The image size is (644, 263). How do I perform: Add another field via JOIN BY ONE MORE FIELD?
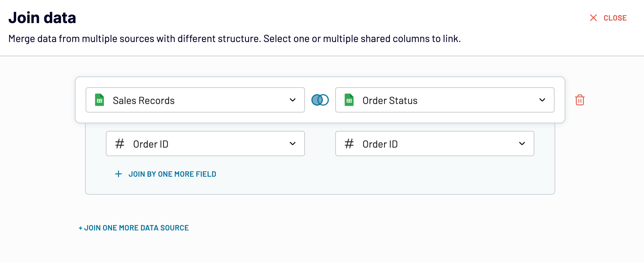pos(172,174)
